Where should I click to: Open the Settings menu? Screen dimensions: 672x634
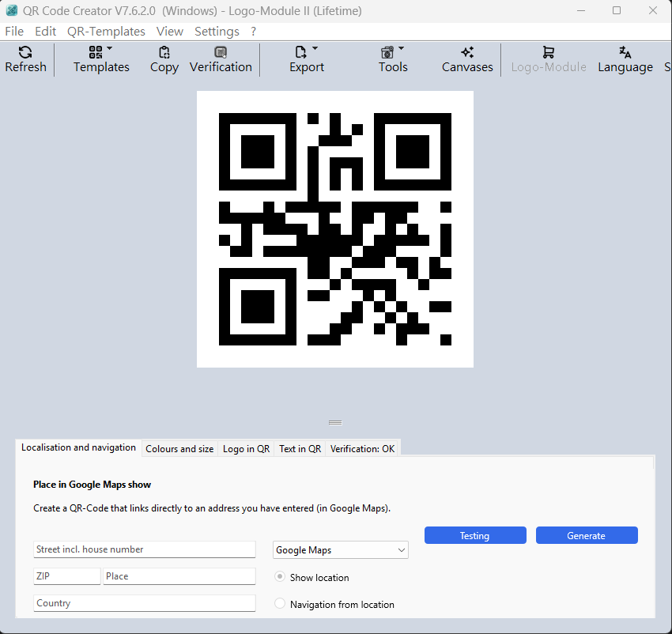coord(217,32)
